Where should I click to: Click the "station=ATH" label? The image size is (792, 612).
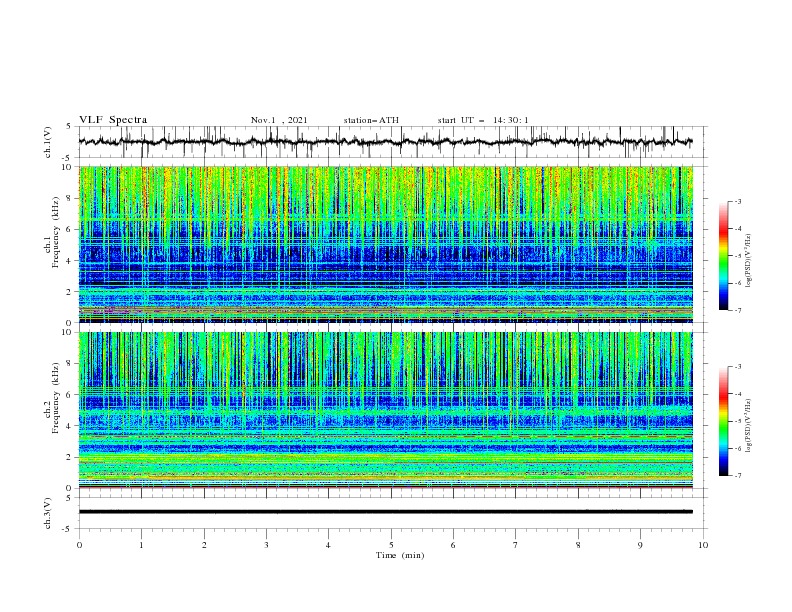(x=371, y=120)
